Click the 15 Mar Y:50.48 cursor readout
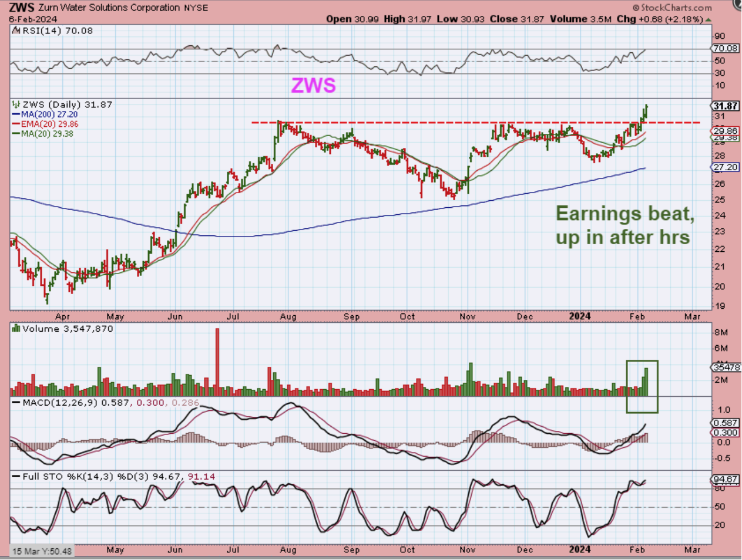The image size is (742, 560). click(x=42, y=551)
